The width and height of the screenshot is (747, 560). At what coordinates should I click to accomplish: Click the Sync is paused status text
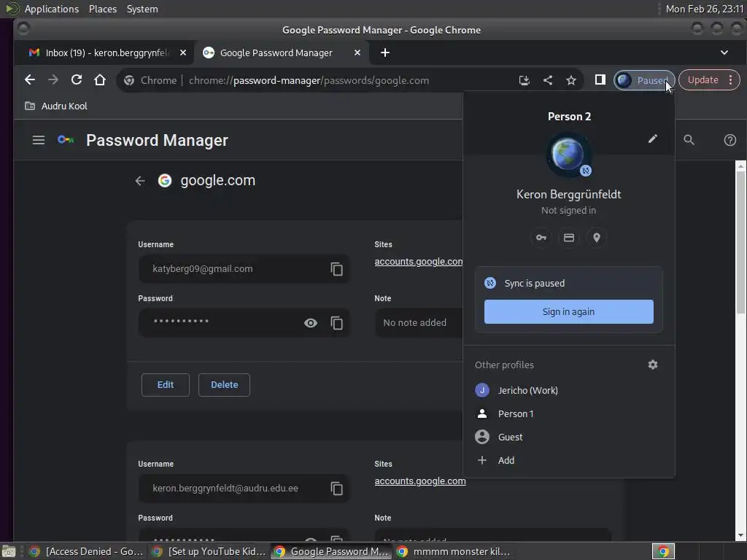coord(535,284)
